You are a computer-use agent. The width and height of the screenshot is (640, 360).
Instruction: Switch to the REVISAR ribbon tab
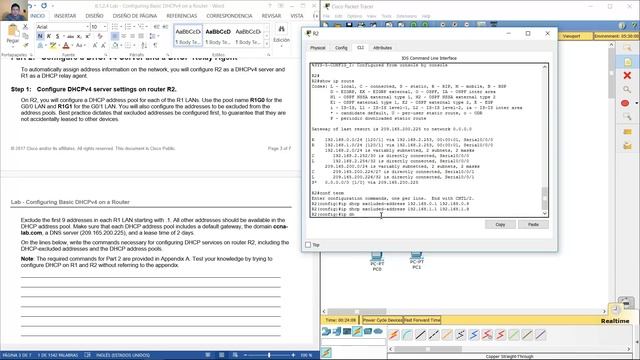click(271, 16)
